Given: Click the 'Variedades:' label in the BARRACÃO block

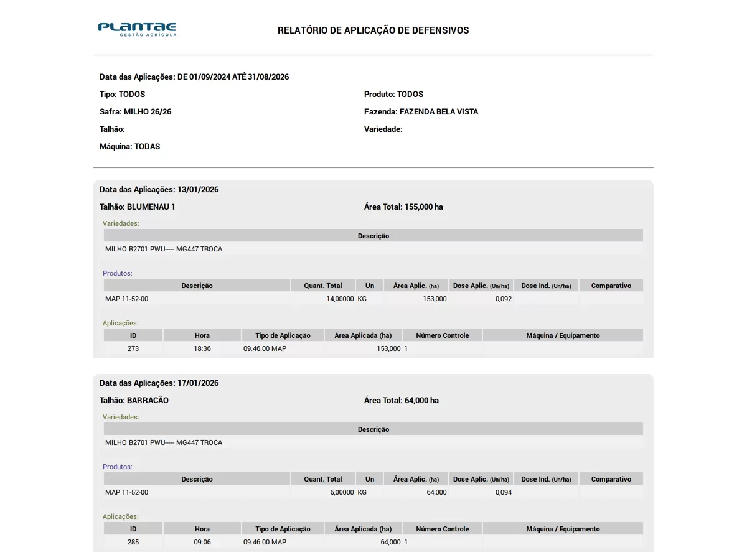Looking at the screenshot, I should pyautogui.click(x=121, y=417).
